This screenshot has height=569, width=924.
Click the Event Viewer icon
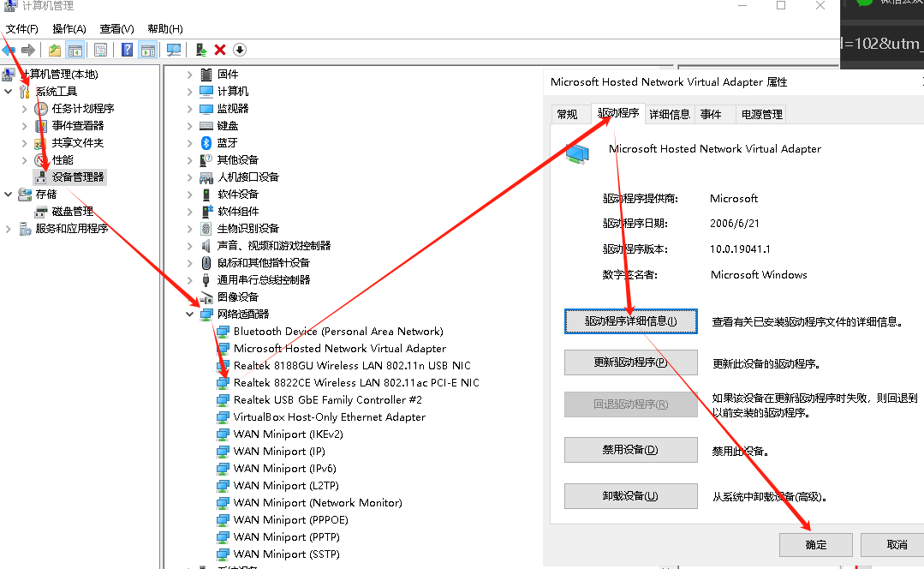point(40,126)
